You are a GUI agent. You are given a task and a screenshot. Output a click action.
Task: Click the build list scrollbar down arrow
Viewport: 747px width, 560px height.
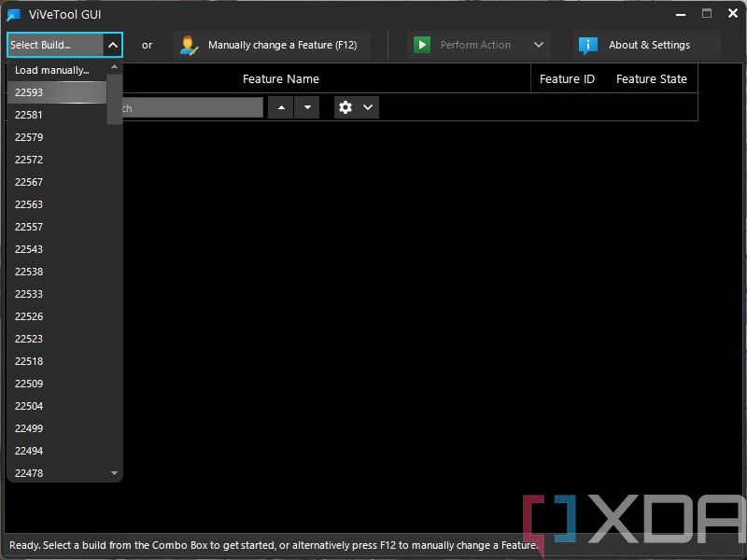pos(114,473)
